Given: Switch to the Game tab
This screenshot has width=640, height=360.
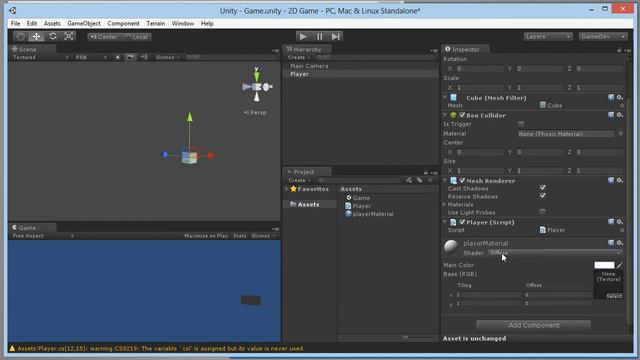Looking at the screenshot, I should (27, 228).
